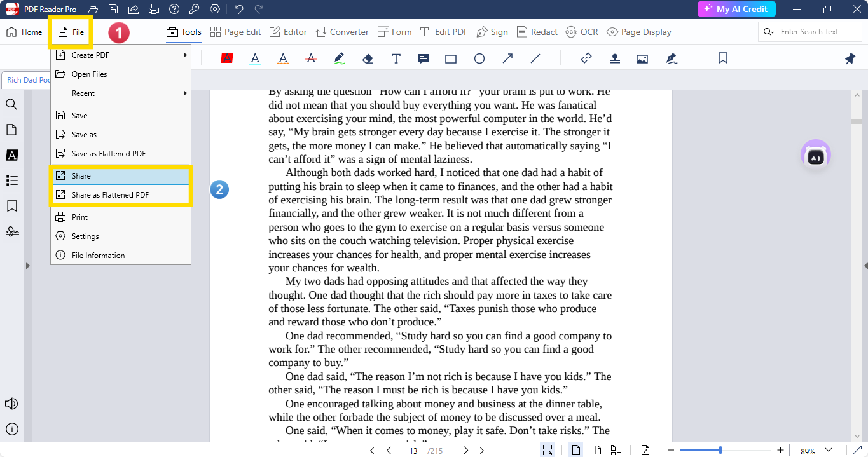Image resolution: width=868 pixels, height=457 pixels.
Task: Switch to the Page Edit tab
Action: click(x=235, y=32)
